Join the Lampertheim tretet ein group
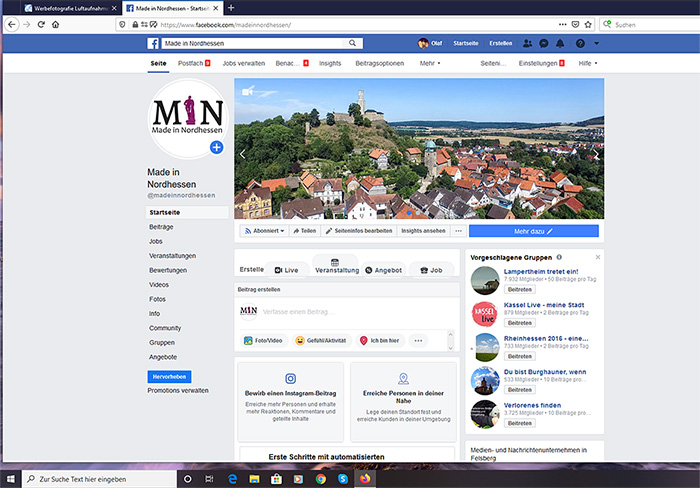Viewport: 700px width, 488px height. coord(520,289)
